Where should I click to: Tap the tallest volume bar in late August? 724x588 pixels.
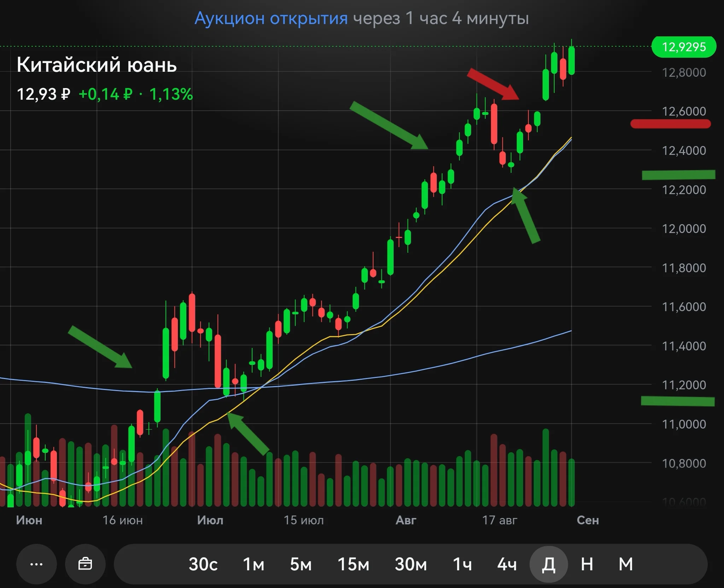(x=546, y=467)
